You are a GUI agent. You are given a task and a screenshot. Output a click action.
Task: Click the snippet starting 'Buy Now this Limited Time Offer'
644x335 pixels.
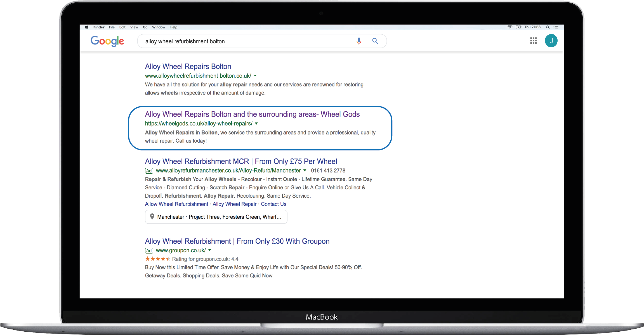click(x=253, y=272)
